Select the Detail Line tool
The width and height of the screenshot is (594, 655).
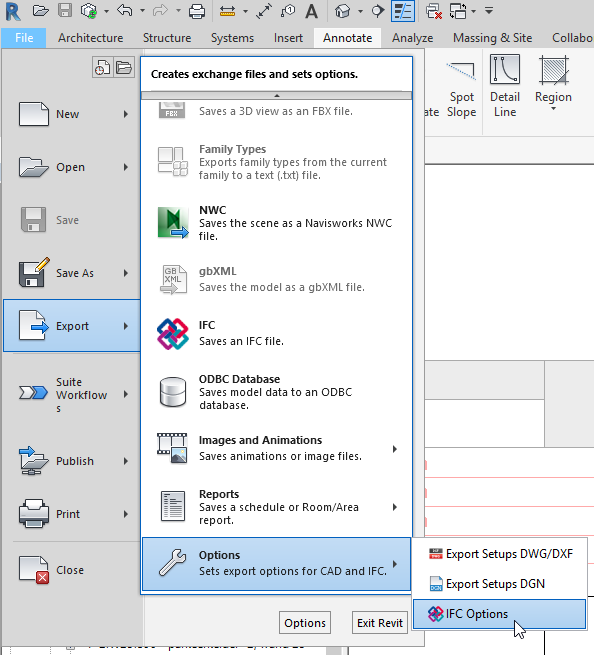[505, 86]
